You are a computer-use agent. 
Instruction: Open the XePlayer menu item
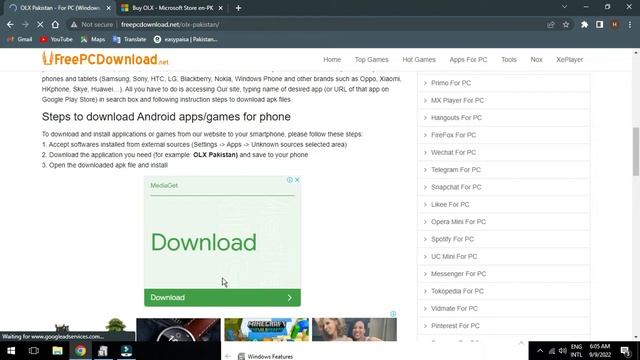(569, 60)
